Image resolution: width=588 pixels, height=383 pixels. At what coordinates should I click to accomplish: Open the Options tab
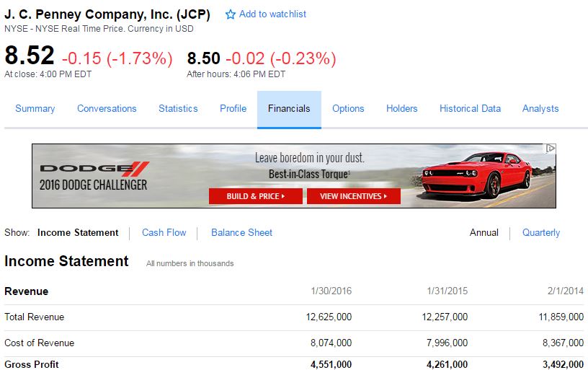tap(348, 108)
